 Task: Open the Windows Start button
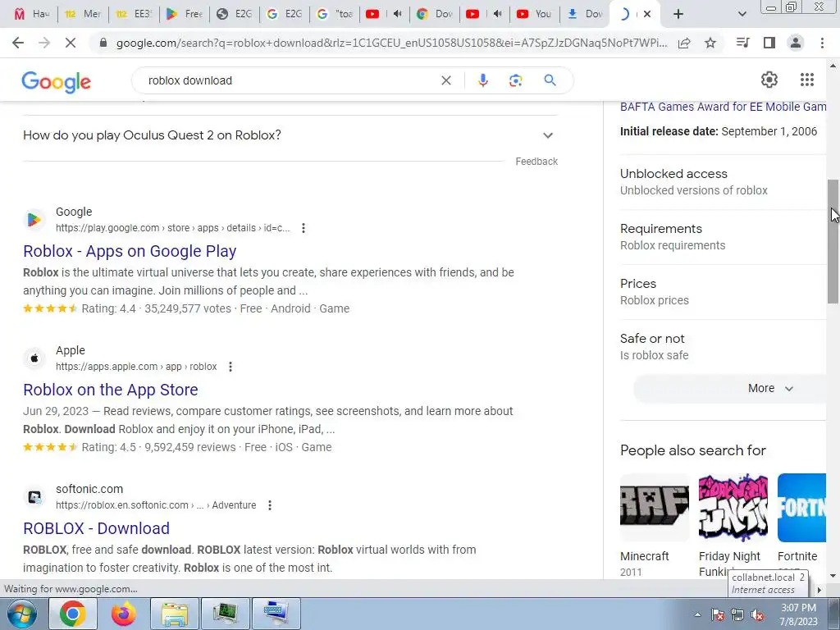click(x=22, y=614)
